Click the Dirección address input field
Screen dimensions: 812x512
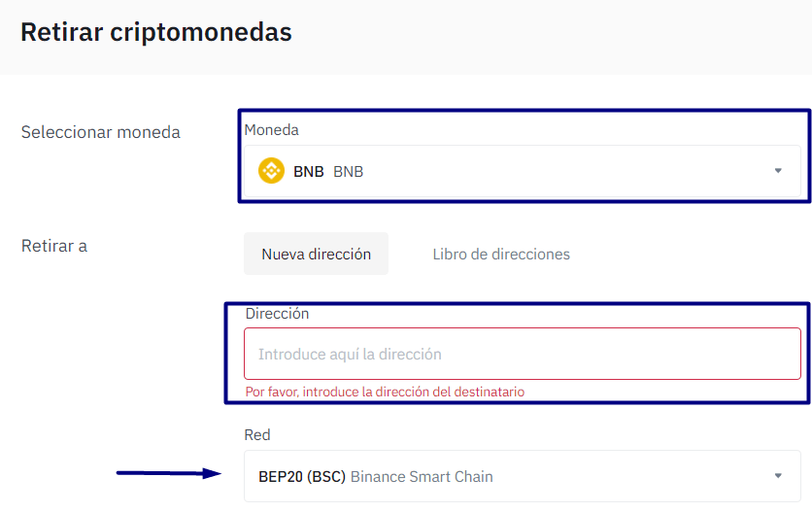coord(522,354)
